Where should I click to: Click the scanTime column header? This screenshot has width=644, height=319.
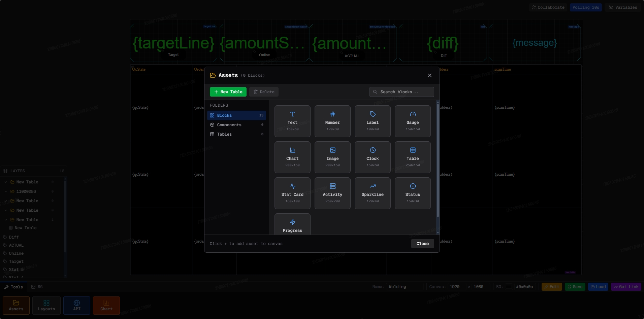(x=503, y=69)
